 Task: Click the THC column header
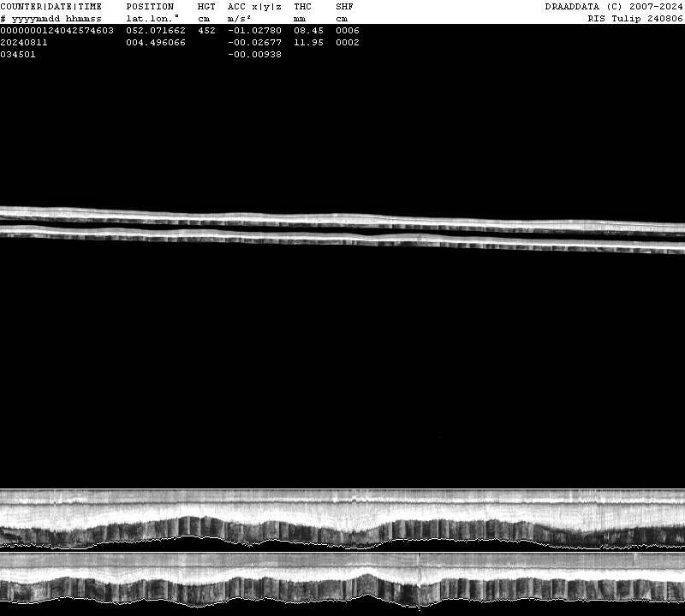pos(302,6)
